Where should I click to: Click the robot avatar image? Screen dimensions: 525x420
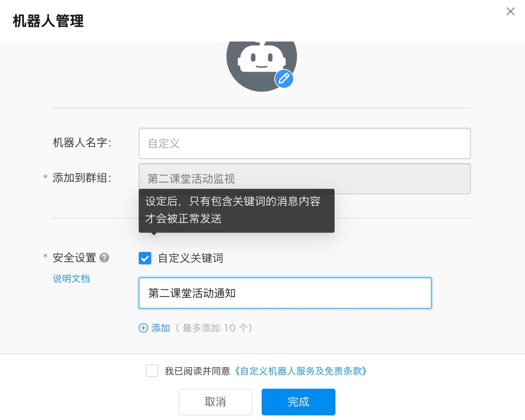(x=258, y=62)
